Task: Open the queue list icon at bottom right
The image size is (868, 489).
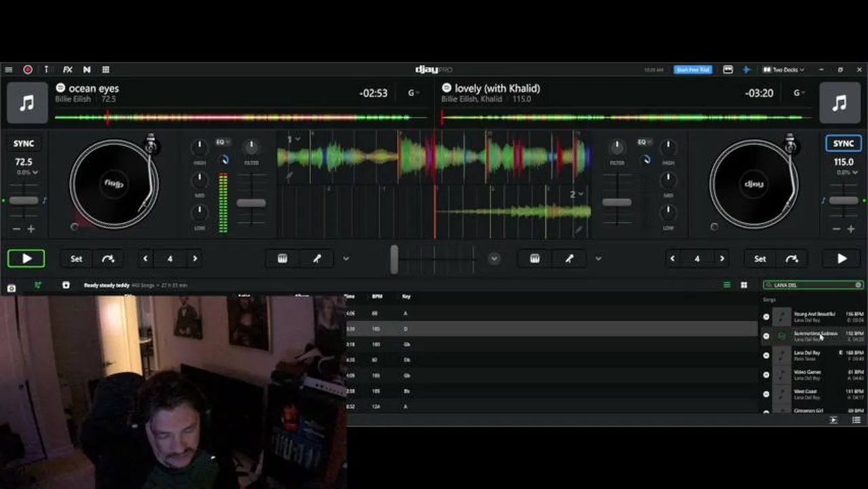Action: [x=856, y=420]
